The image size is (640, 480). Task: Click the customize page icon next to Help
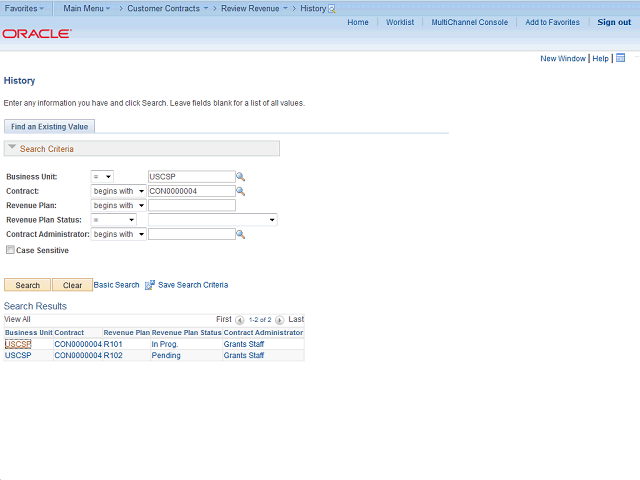[620, 58]
